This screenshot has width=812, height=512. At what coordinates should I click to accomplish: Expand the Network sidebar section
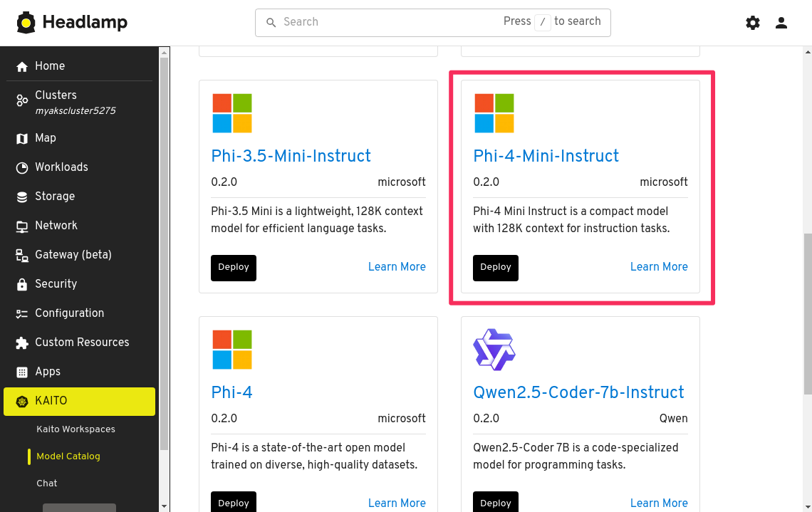[x=56, y=226]
